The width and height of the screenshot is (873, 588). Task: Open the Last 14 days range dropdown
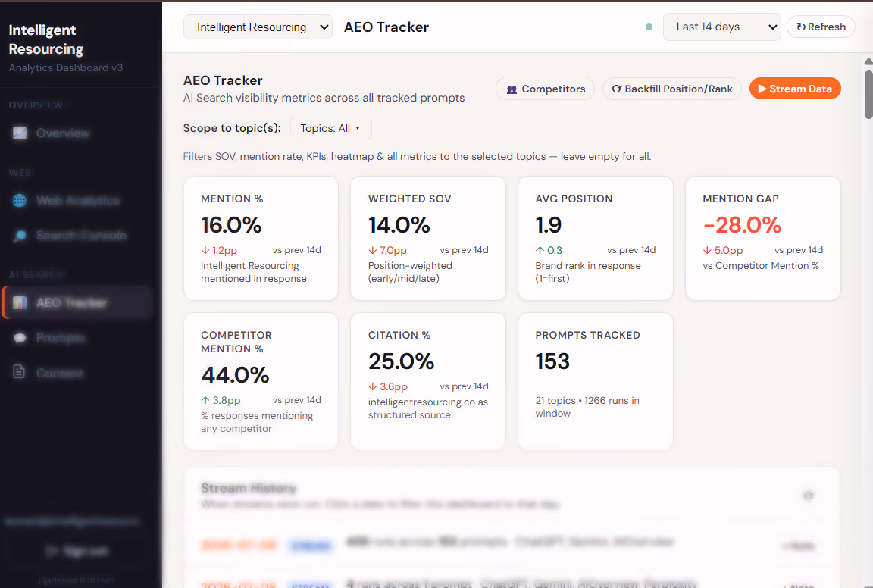tap(721, 27)
